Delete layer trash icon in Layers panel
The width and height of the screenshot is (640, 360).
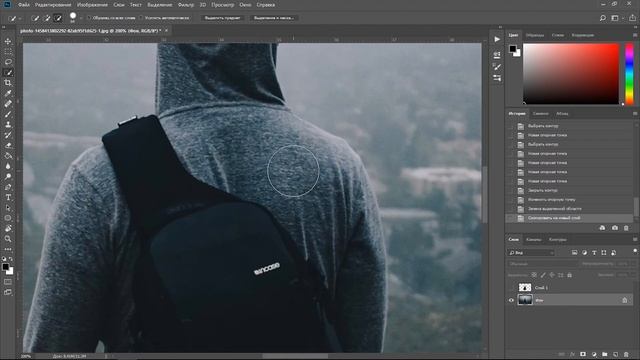click(626, 354)
